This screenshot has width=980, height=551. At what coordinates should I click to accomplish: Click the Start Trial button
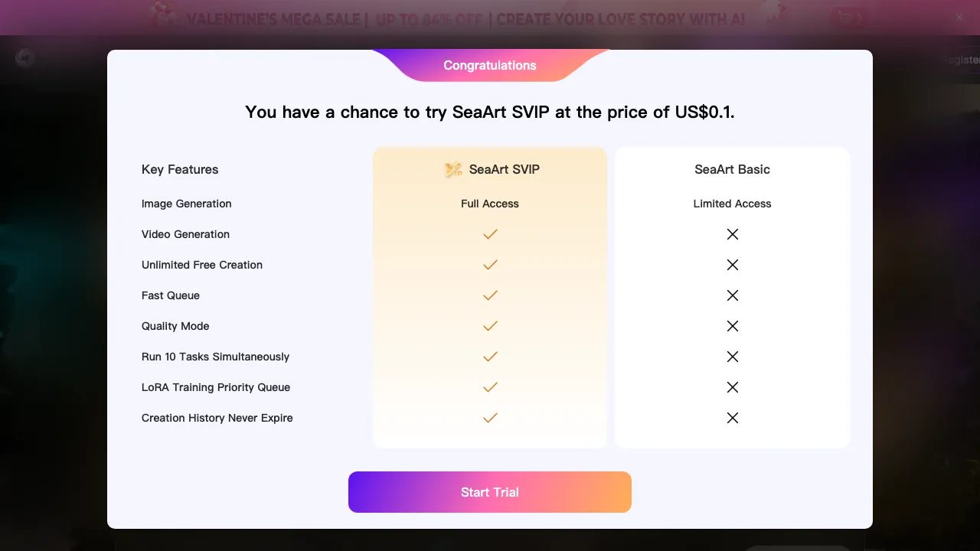[490, 492]
